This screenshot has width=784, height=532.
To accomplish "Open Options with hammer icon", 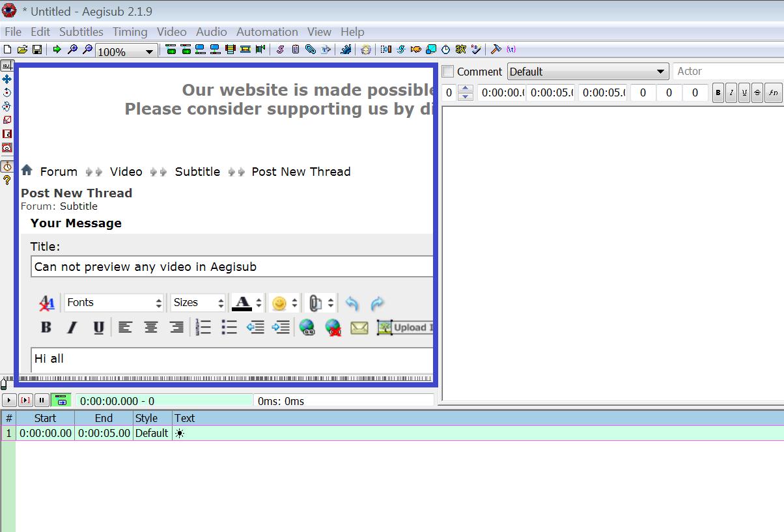I will point(496,49).
